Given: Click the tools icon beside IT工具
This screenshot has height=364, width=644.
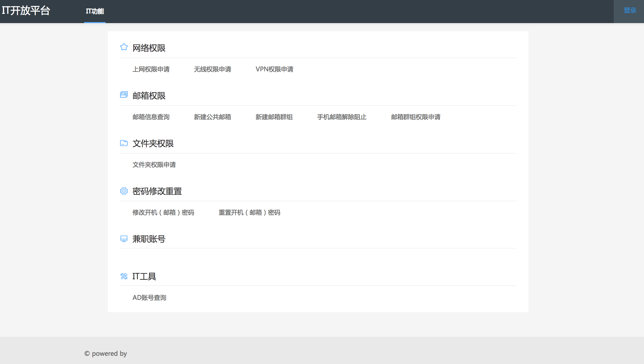Looking at the screenshot, I should [x=124, y=276].
